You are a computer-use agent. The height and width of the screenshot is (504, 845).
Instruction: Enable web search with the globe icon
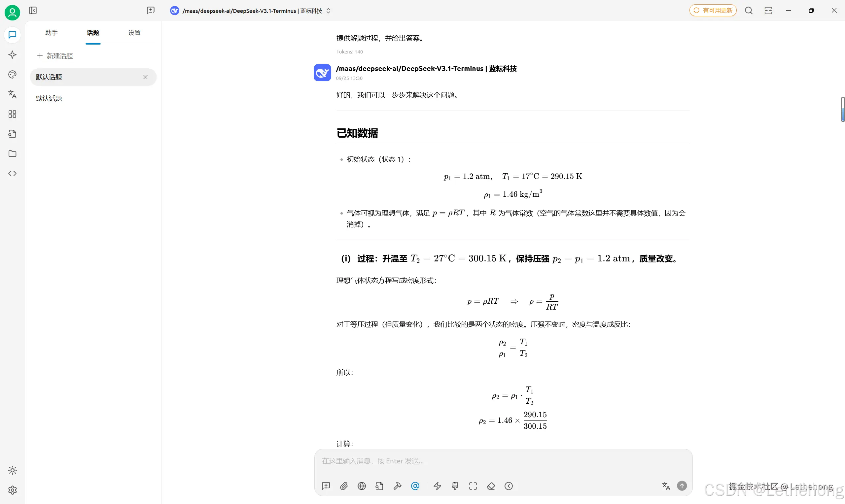[362, 486]
